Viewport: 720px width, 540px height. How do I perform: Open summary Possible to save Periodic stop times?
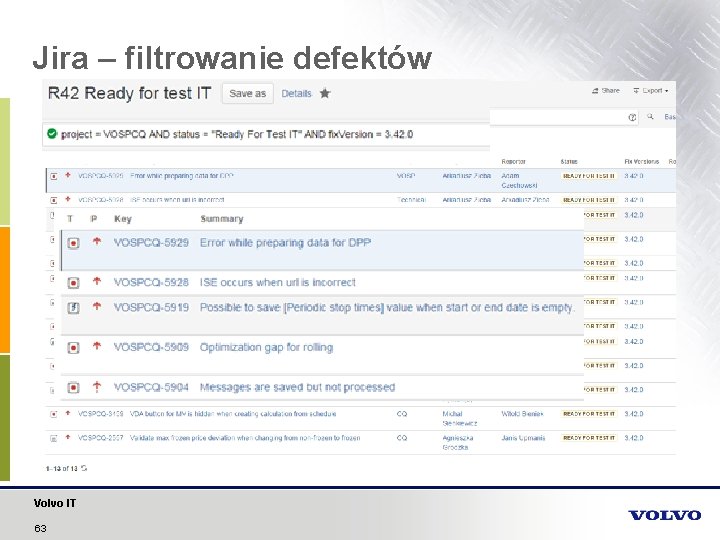click(387, 307)
